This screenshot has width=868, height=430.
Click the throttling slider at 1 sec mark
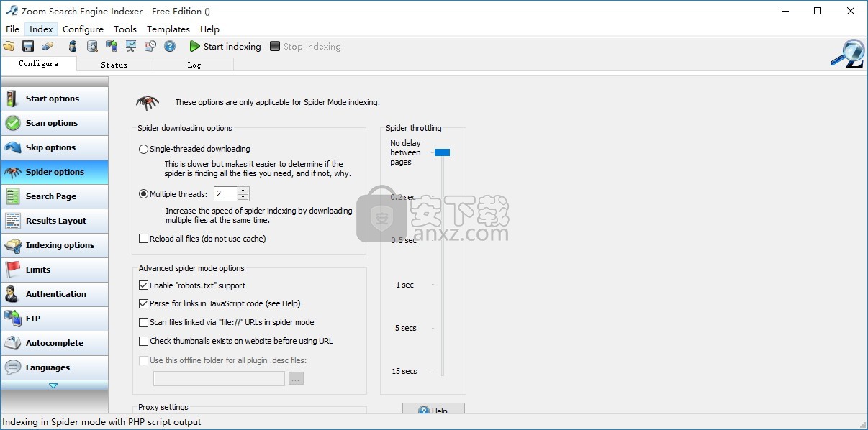443,285
